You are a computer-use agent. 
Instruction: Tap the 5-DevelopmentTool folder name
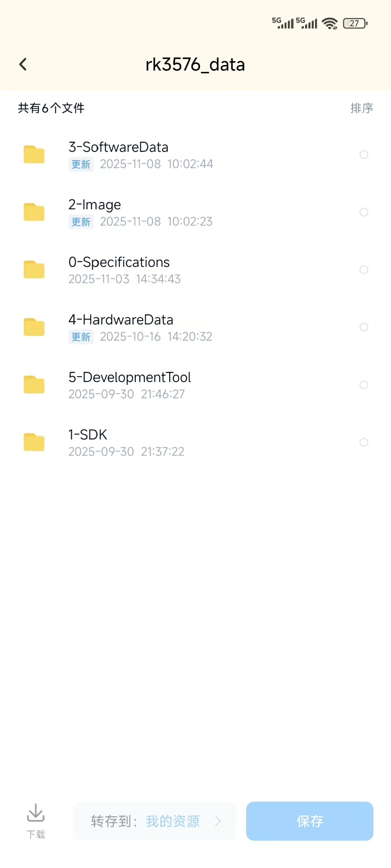tap(129, 377)
